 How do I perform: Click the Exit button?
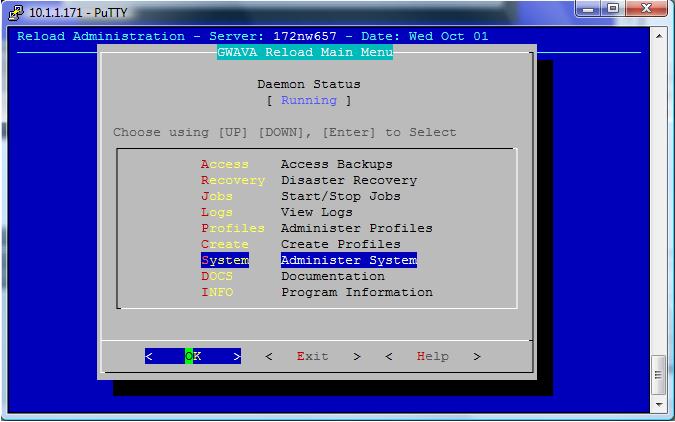pos(313,356)
